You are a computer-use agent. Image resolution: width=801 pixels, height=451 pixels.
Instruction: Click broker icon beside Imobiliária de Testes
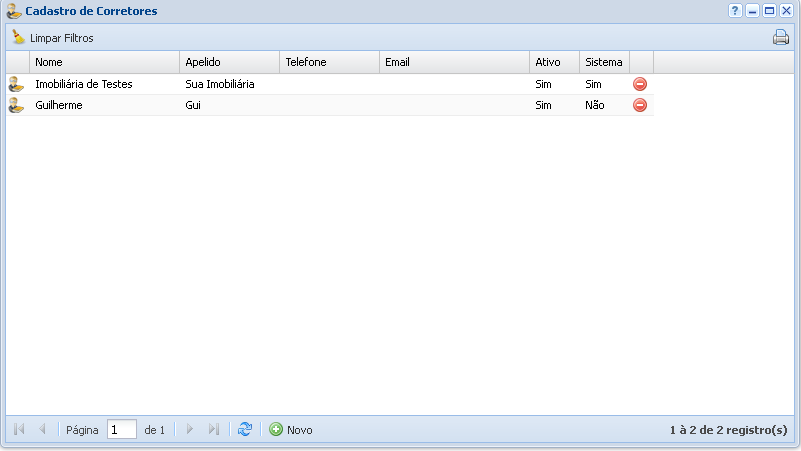[16, 84]
